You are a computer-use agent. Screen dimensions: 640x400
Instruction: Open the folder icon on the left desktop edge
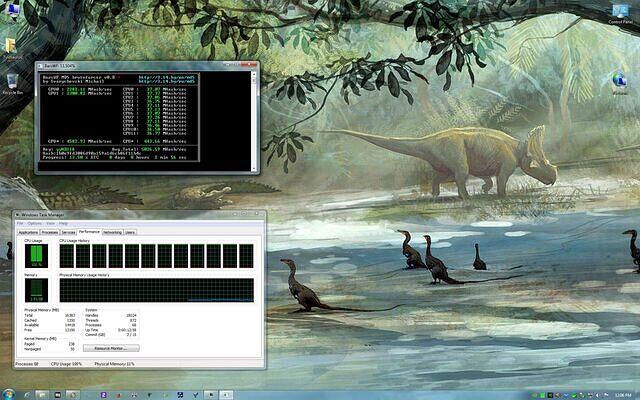pyautogui.click(x=8, y=46)
